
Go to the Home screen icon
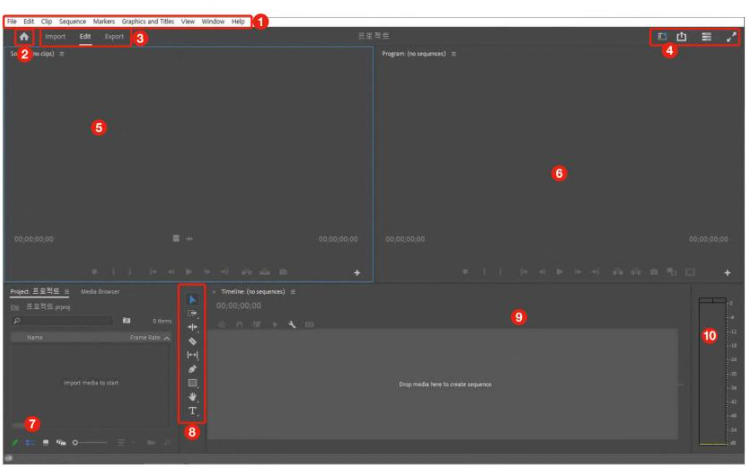pos(24,37)
